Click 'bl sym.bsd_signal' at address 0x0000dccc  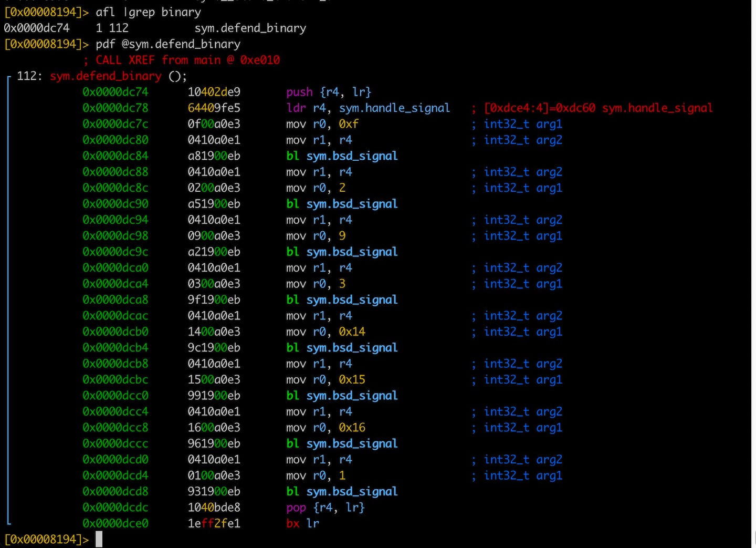(342, 443)
